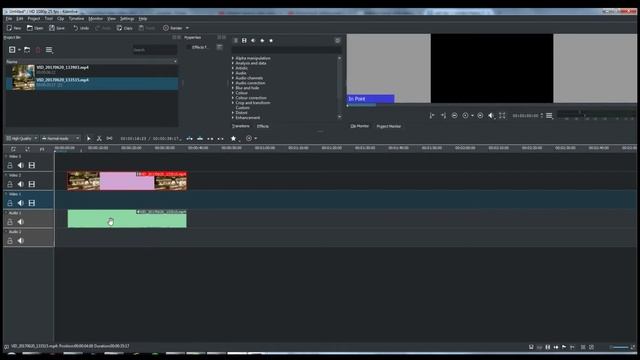Switch to the Effects tab
The width and height of the screenshot is (640, 360).
(262, 126)
